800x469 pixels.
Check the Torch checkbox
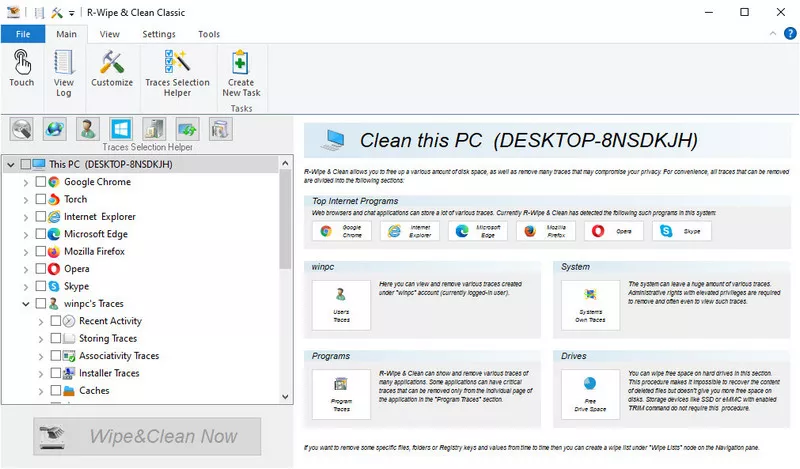pyautogui.click(x=41, y=199)
